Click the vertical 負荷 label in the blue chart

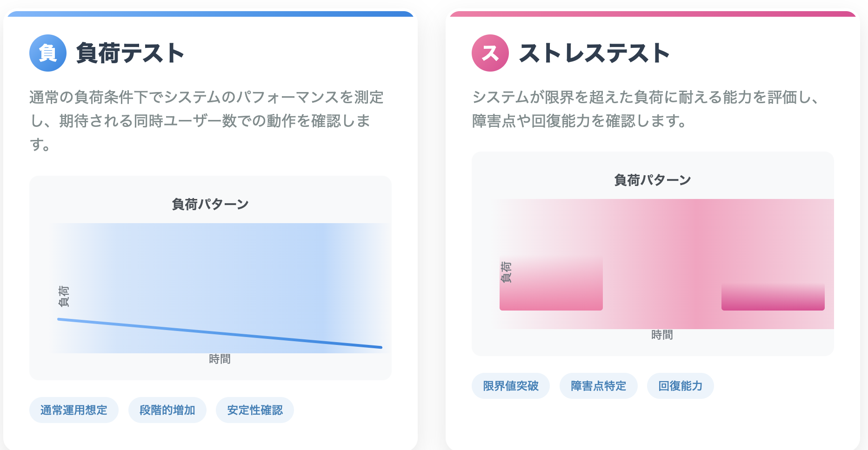pyautogui.click(x=64, y=296)
